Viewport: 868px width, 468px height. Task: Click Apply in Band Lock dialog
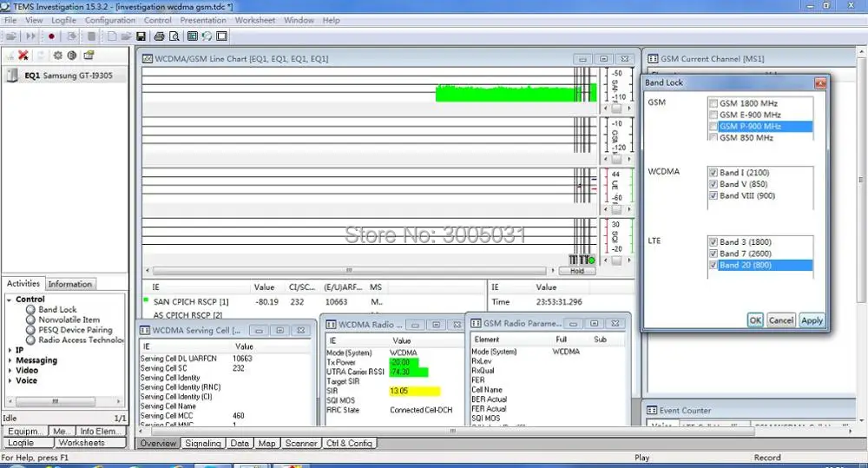(812, 320)
